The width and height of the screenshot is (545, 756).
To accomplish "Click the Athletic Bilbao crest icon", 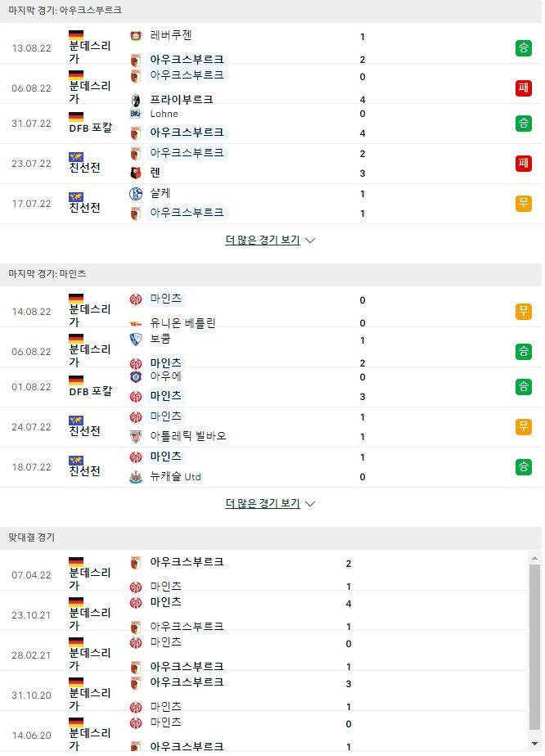I will [x=136, y=437].
